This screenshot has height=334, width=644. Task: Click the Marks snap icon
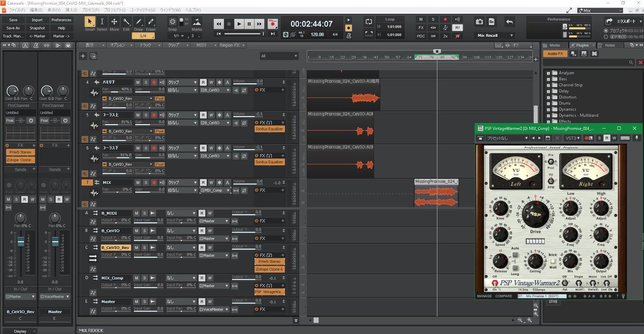point(197,21)
